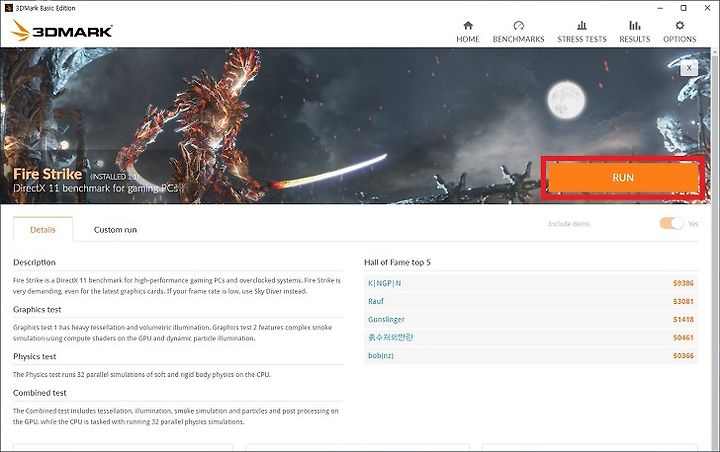Click the Physics test heading
This screenshot has width=720, height=452.
coord(35,356)
